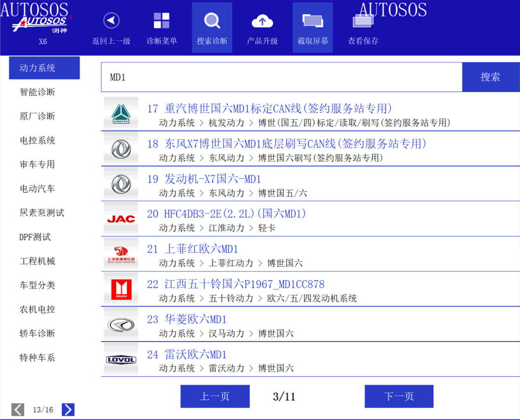Open 尿素泵测试 sidebar item
The width and height of the screenshot is (520, 420).
coord(42,213)
